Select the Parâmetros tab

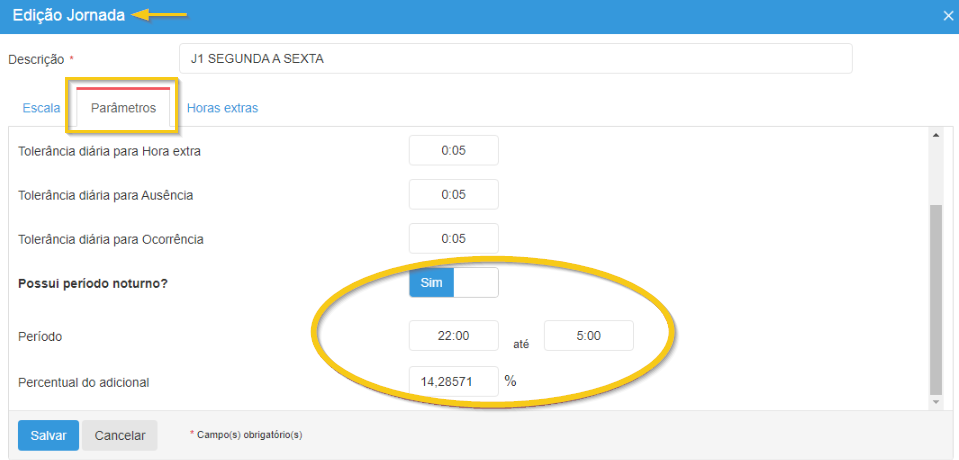pyautogui.click(x=123, y=108)
